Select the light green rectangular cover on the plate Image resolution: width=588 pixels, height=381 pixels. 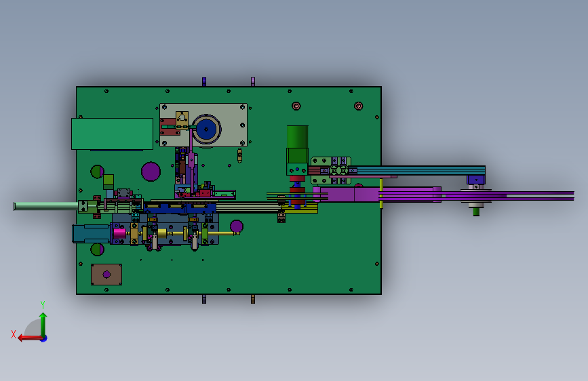click(x=112, y=134)
